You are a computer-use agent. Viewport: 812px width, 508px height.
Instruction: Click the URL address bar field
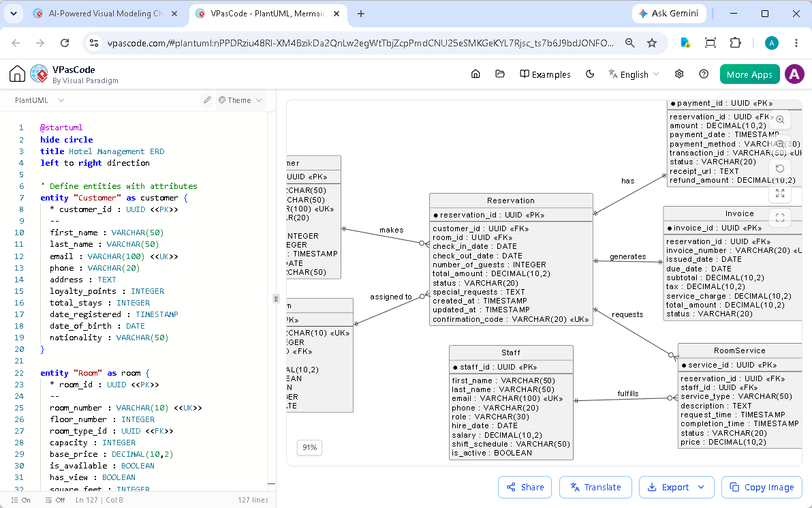click(x=360, y=43)
